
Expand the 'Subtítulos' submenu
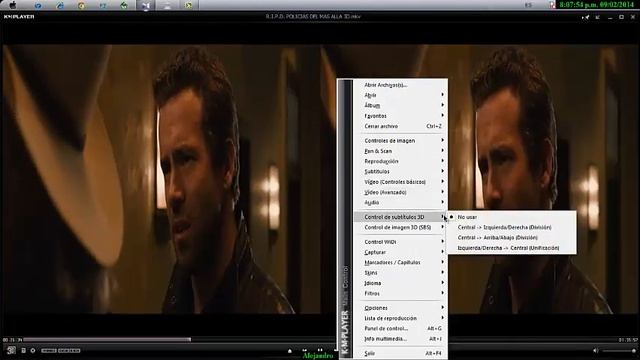pyautogui.click(x=400, y=171)
